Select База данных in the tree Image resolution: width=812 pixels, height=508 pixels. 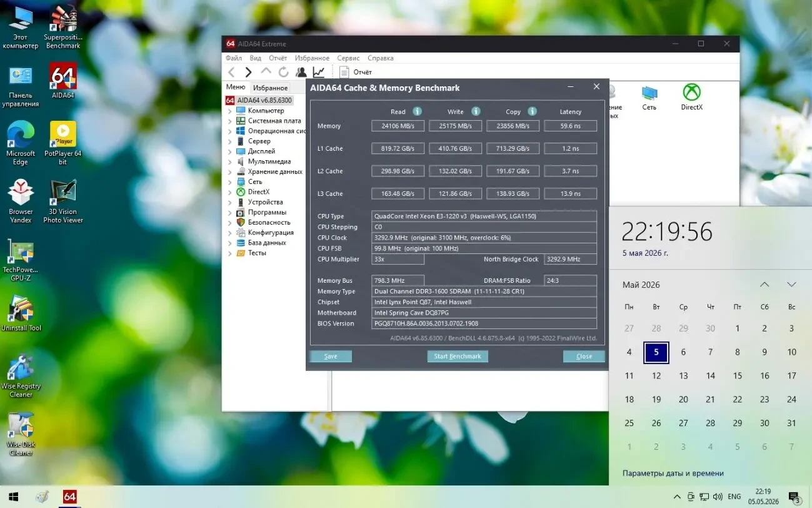(267, 243)
